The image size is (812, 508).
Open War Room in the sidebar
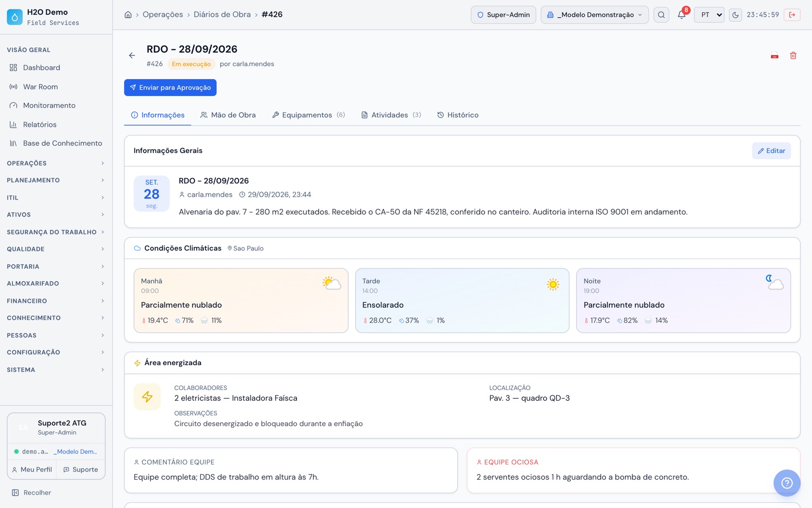click(56, 87)
